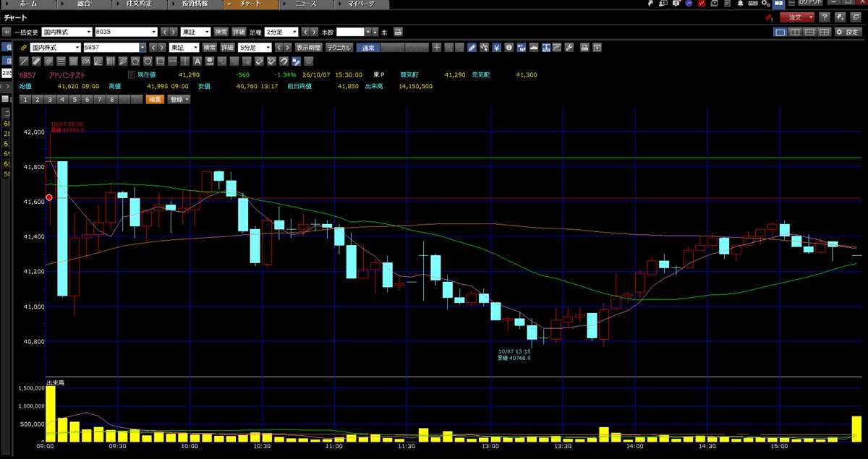
Task: Select the eraser drawing tool
Action: tap(258, 61)
